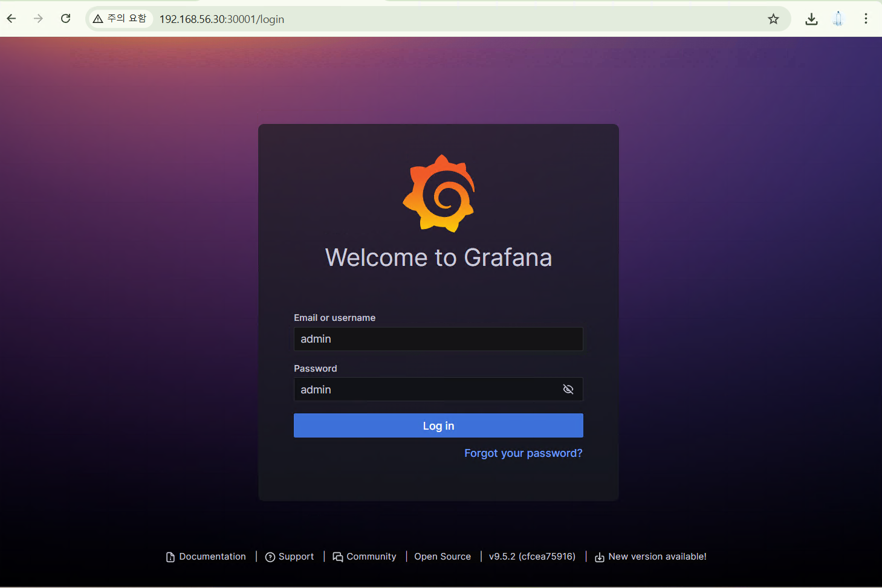Select the address bar URL 192.168.56.30:30001/login
Screen dimensions: 882x588
(x=222, y=19)
